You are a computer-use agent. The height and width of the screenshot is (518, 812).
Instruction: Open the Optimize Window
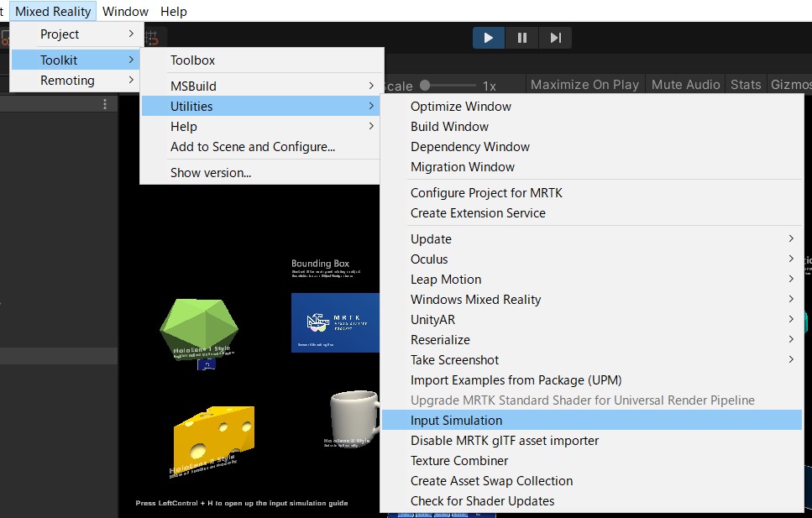coord(591,106)
